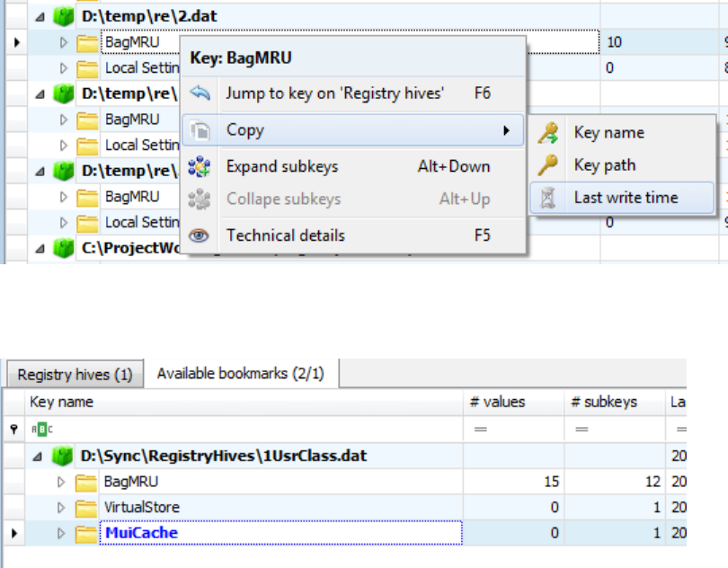Select Expand subkeys in context menu
This screenshot has width=728, height=568.
click(353, 167)
